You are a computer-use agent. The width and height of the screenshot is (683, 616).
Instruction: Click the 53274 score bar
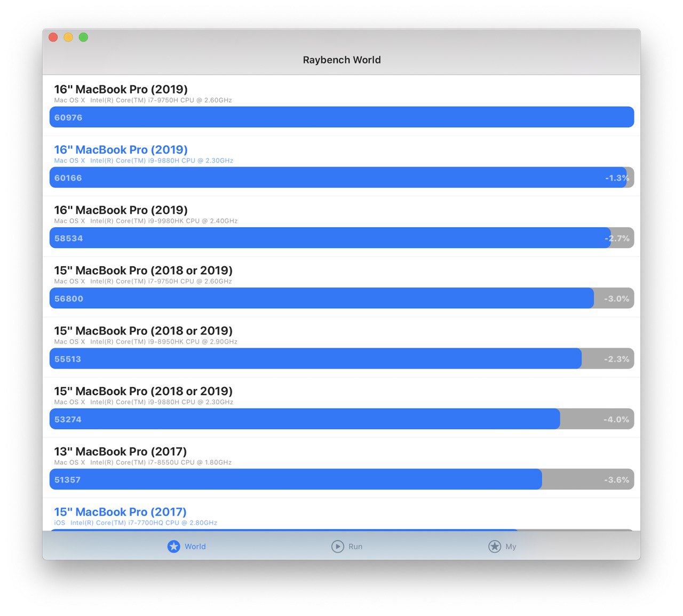click(341, 419)
